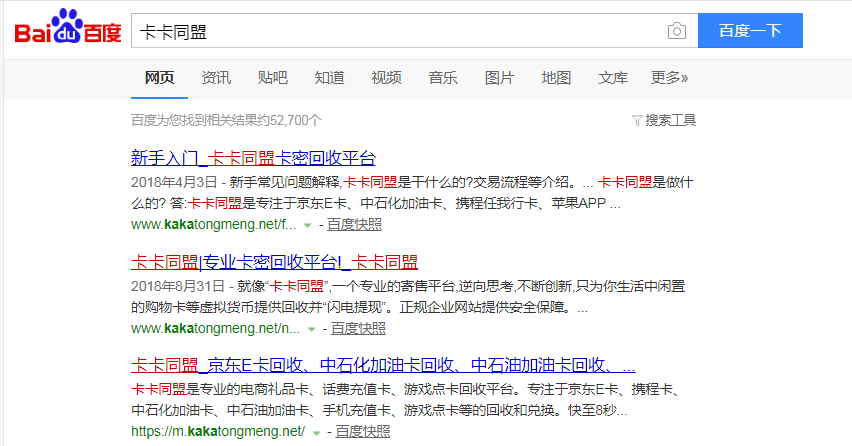Open 百度快照 for the 2018年8月31日 result
The height and width of the screenshot is (446, 852).
[x=358, y=328]
